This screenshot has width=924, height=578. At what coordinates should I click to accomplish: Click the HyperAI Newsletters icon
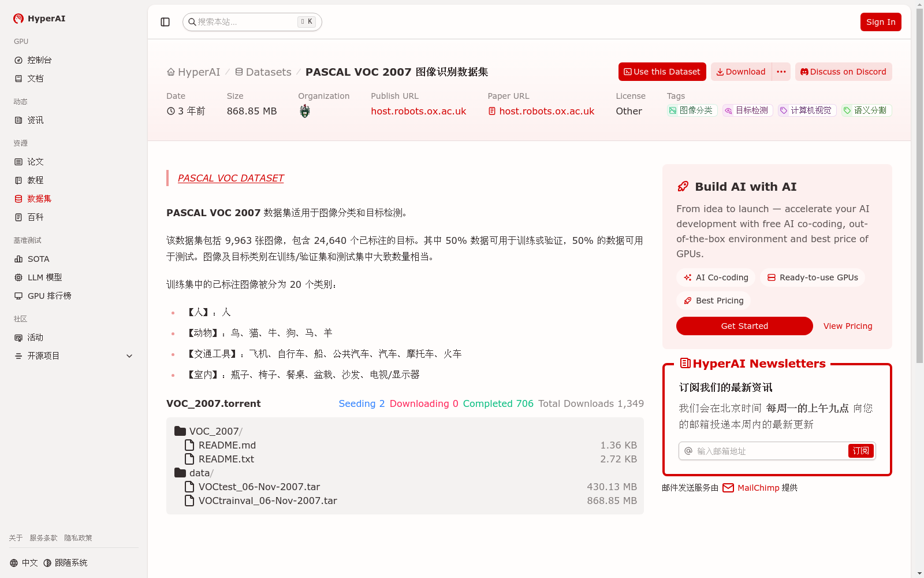pyautogui.click(x=685, y=363)
